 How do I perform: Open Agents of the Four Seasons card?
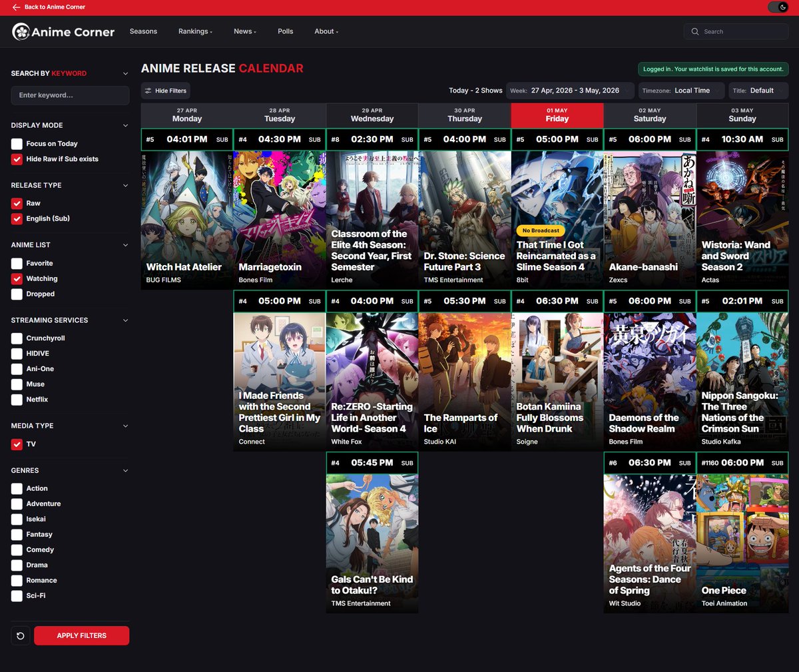pos(650,543)
